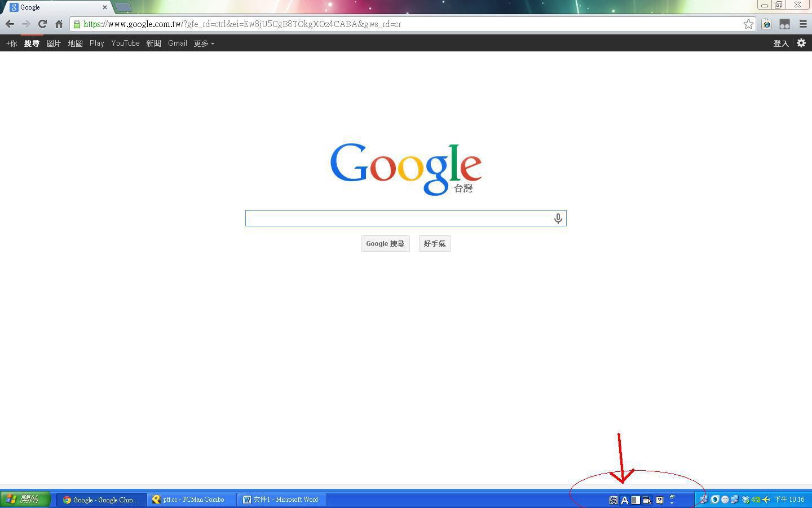This screenshot has width=812, height=508.
Task: Open the language bar options arrow
Action: [672, 502]
